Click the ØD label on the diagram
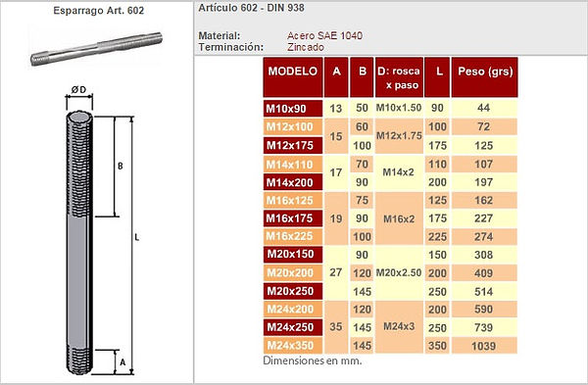588x385 pixels. (78, 90)
